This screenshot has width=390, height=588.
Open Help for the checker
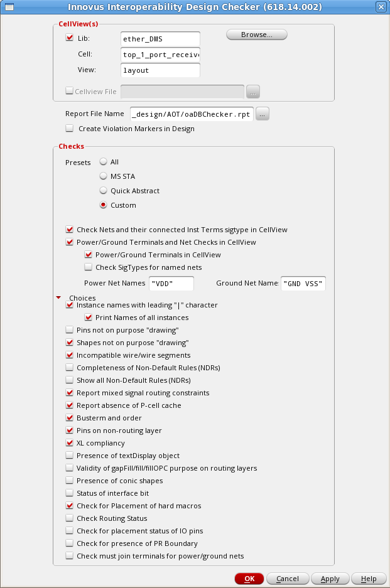(x=369, y=579)
